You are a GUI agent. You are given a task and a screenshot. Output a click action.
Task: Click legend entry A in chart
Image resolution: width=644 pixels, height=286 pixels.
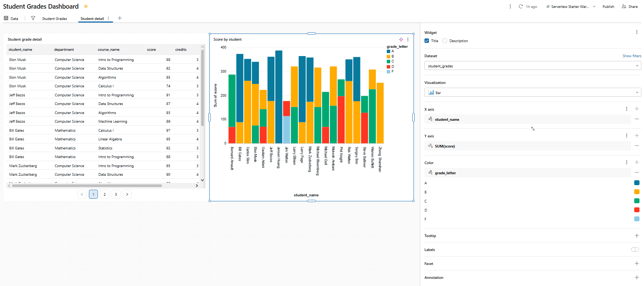[x=391, y=51]
